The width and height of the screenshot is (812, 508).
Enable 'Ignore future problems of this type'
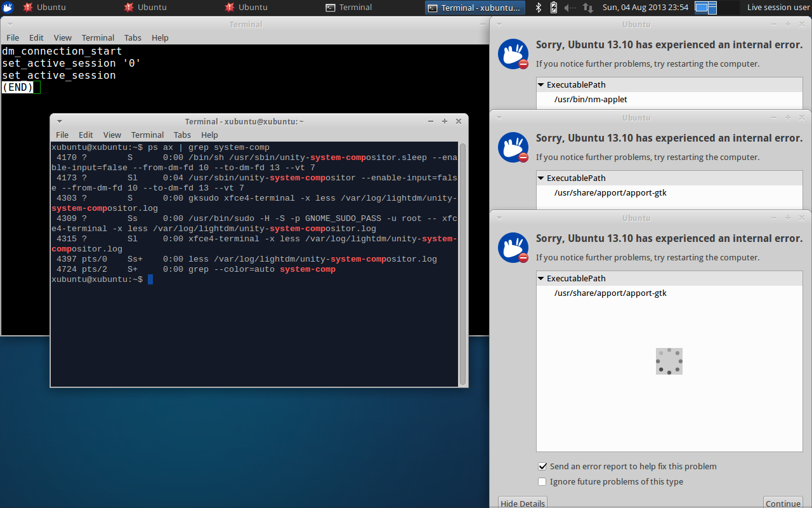(542, 481)
